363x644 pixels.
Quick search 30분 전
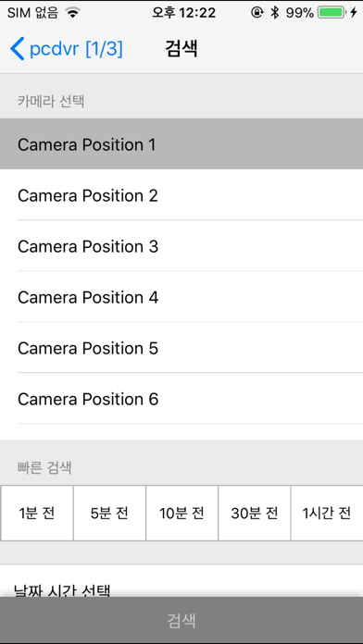click(x=255, y=513)
